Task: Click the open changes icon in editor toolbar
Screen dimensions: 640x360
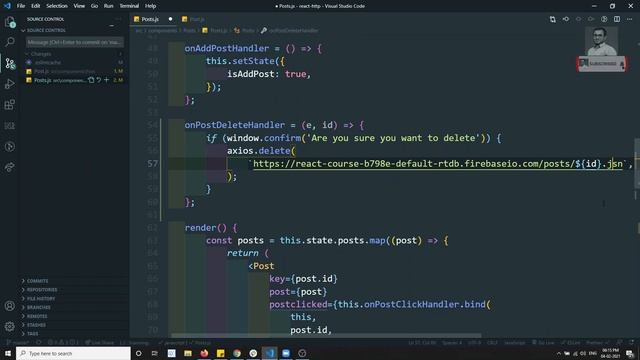Action: [552, 19]
